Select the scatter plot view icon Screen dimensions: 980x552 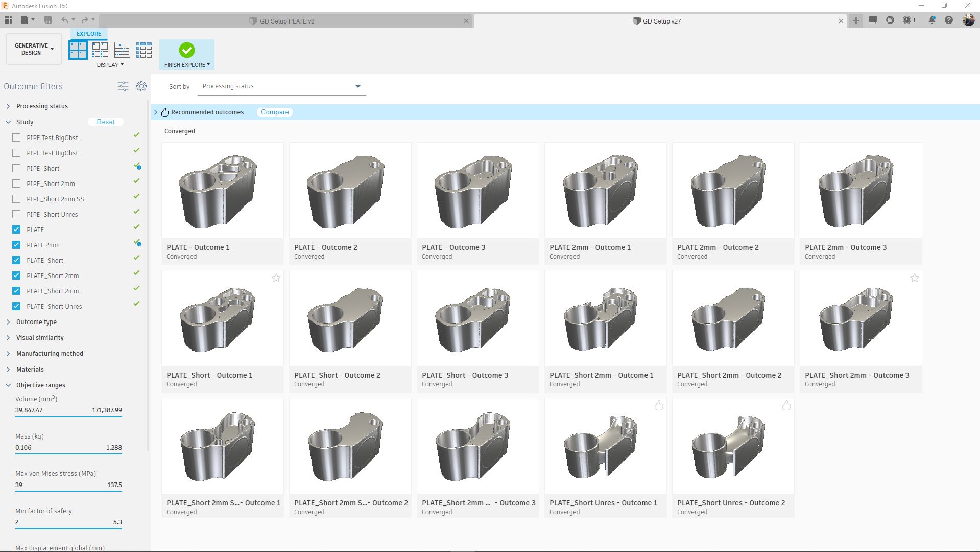pos(122,50)
